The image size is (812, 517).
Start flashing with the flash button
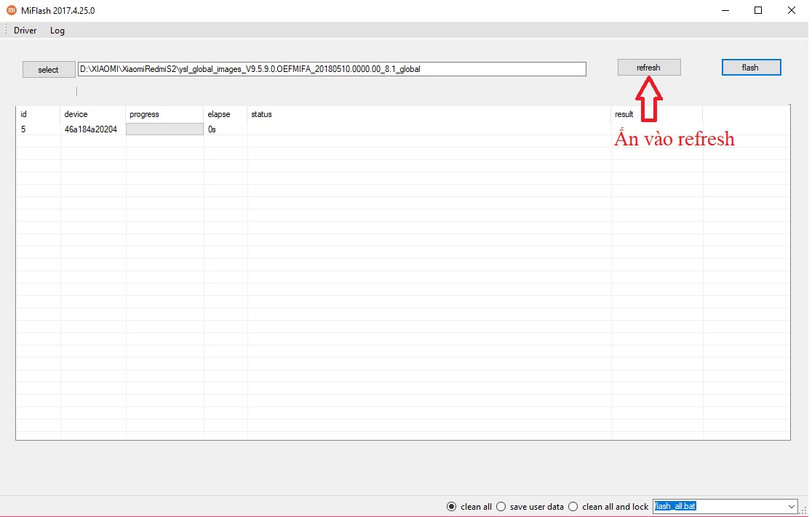[751, 68]
